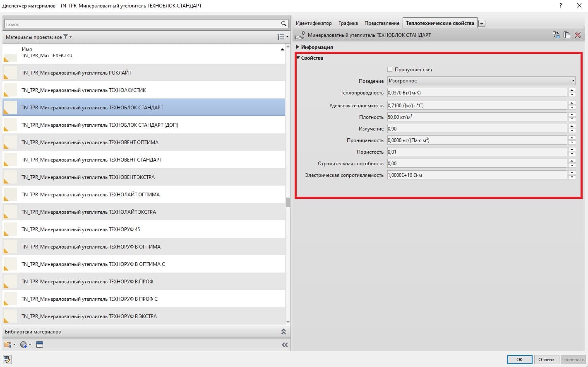
Task: Duplicate the thermal asset
Action: (x=567, y=35)
